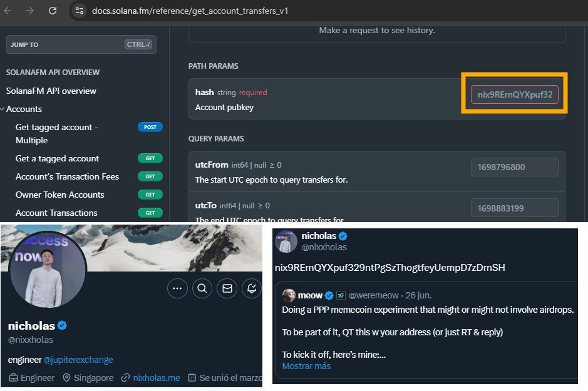The width and height of the screenshot is (588, 391).
Task: Open the search icon on the profile page
Action: pos(202,288)
